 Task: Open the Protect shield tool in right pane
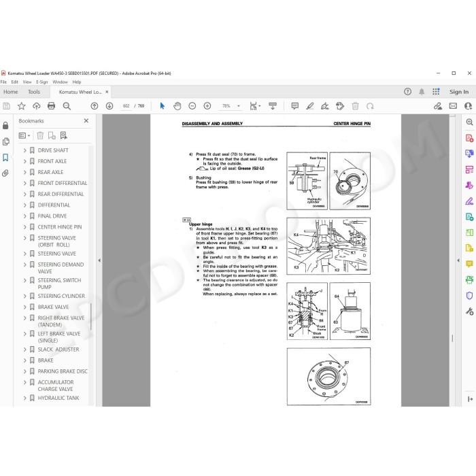coord(469,296)
